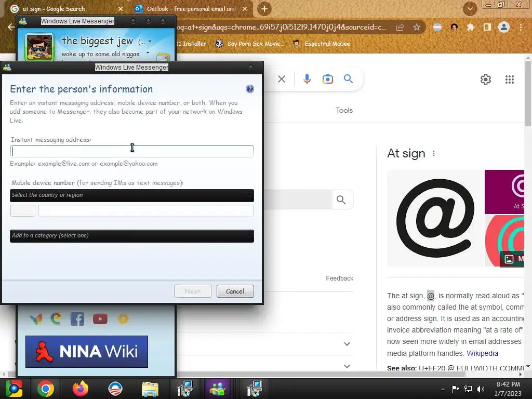Click Google voice search microphone

307,79
